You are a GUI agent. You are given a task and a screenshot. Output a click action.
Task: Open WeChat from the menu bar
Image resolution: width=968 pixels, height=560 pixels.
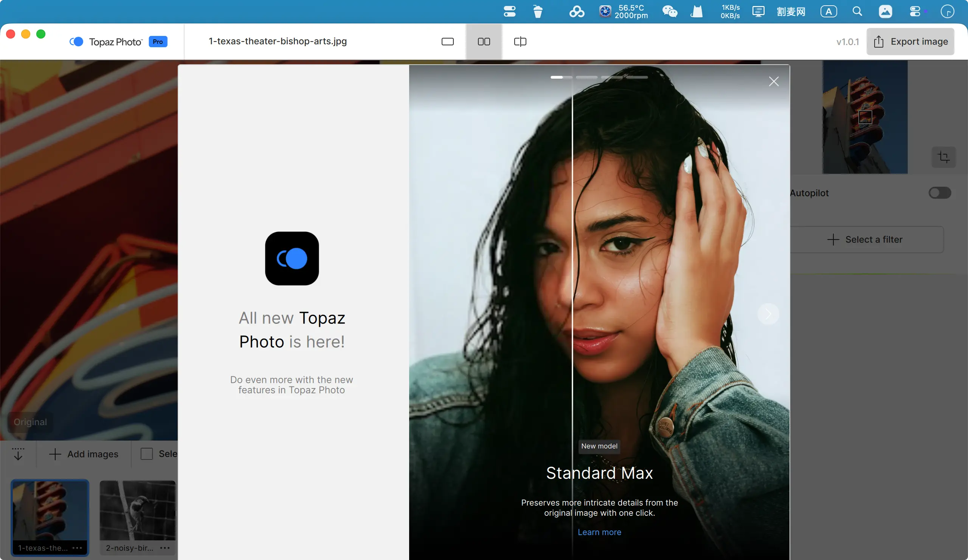pyautogui.click(x=670, y=11)
